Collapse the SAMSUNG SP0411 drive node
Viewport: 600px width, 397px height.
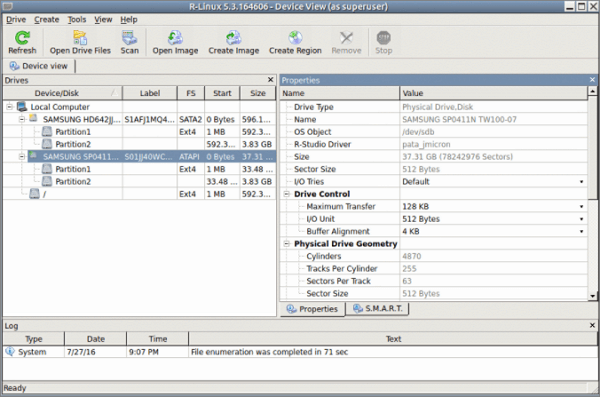click(22, 156)
